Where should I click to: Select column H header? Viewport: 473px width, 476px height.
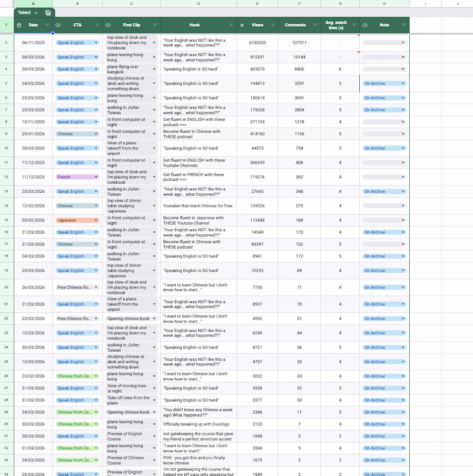coord(384,4)
